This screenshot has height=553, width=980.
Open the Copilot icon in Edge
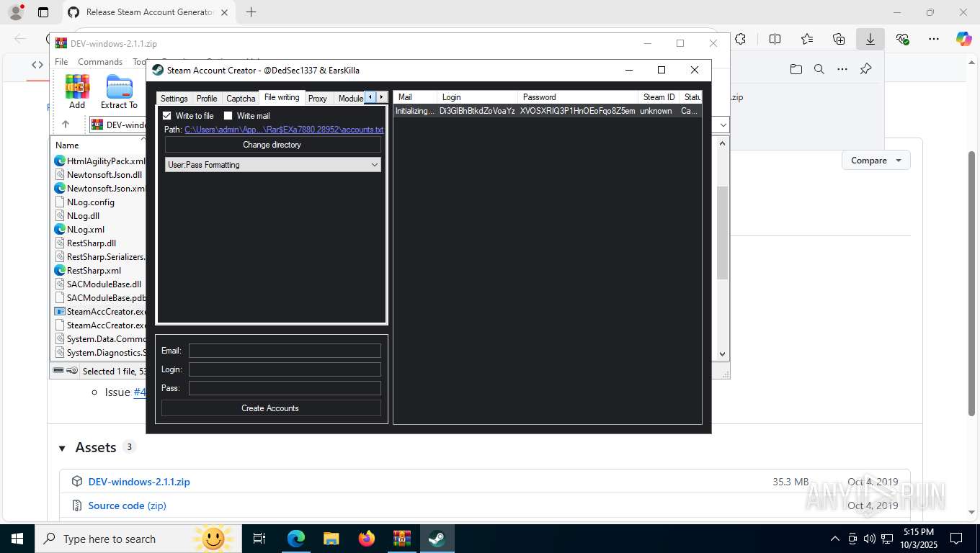[x=964, y=40]
